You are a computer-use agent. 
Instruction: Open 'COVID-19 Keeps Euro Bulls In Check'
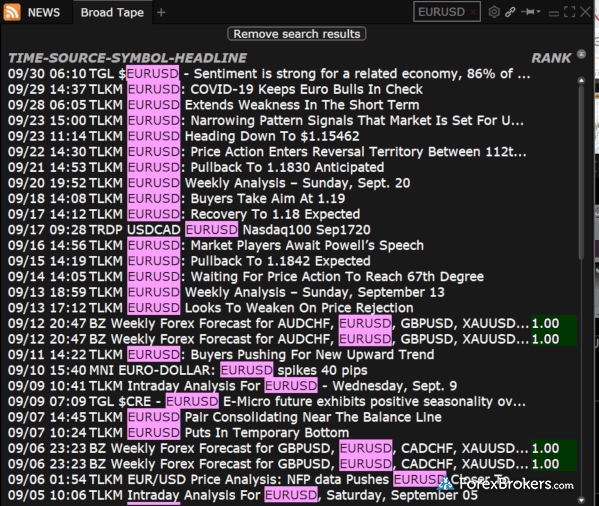(x=215, y=89)
